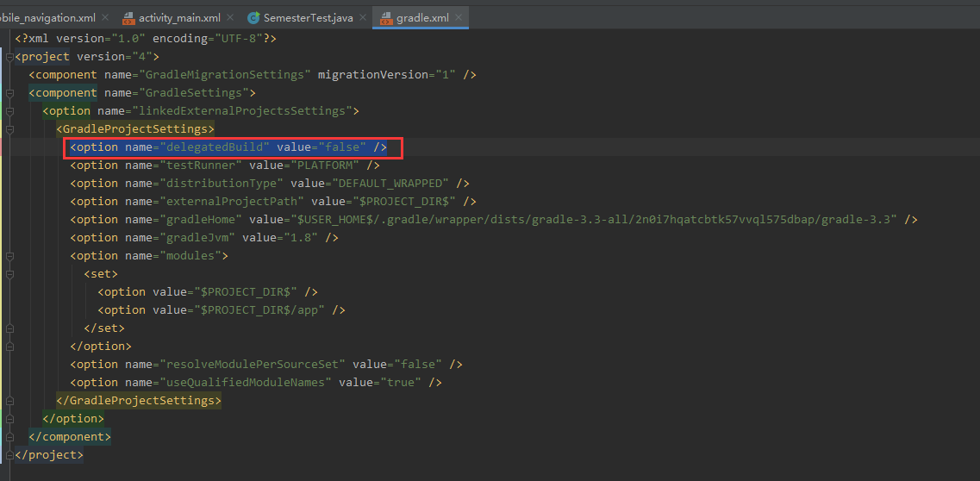Viewport: 980px width, 481px height.
Task: Click the closing </set> tag text
Action: click(x=104, y=328)
